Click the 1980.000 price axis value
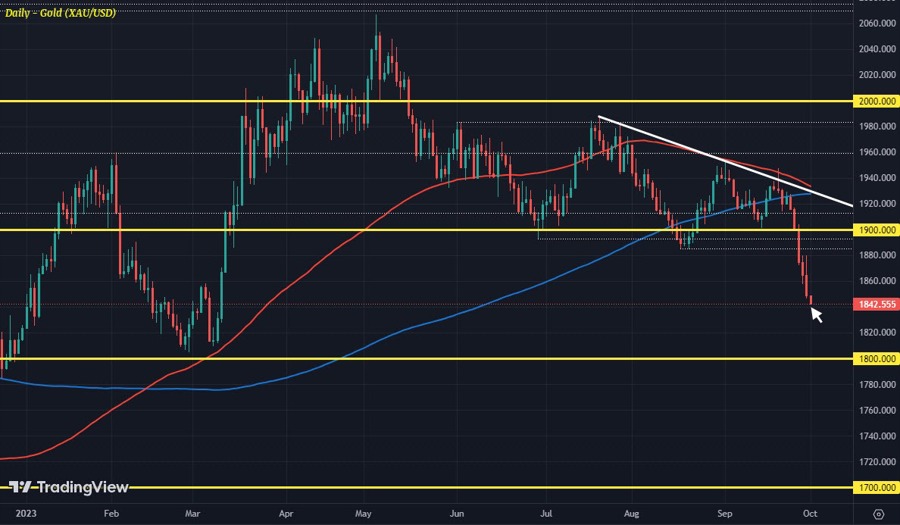This screenshot has width=900, height=525. pos(878,126)
